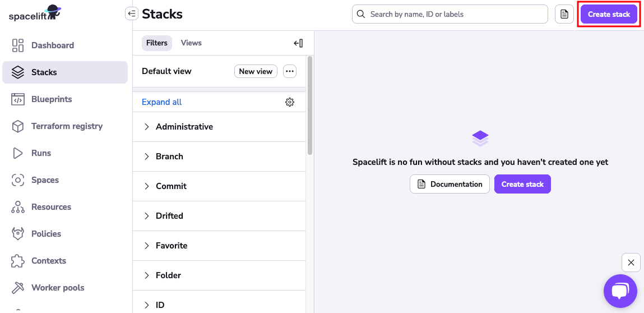Click the Contexts puzzle piece icon
This screenshot has width=644, height=313.
pyautogui.click(x=18, y=261)
